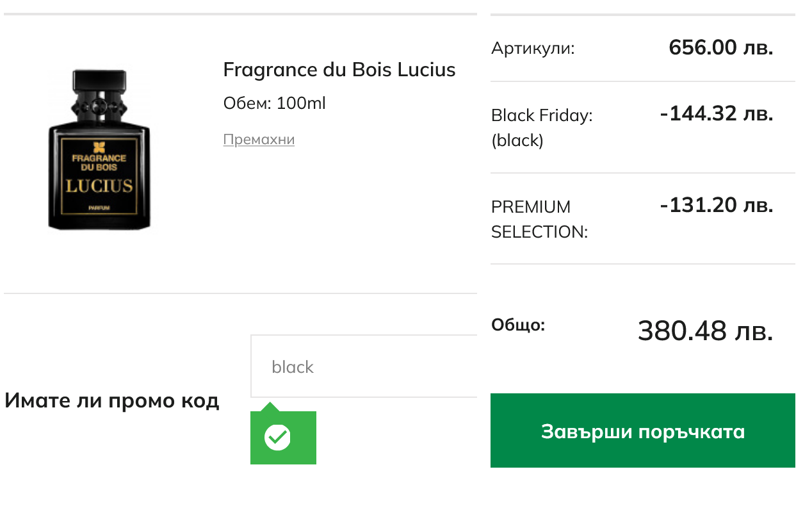The height and width of the screenshot is (508, 812).
Task: Open the Lucius perfume bottle thumbnail
Action: (99, 151)
